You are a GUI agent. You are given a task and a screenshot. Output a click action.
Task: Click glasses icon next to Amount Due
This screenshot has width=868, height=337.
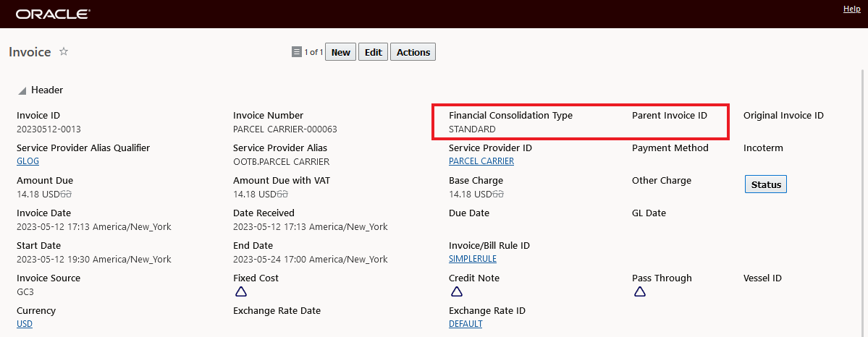(65, 194)
